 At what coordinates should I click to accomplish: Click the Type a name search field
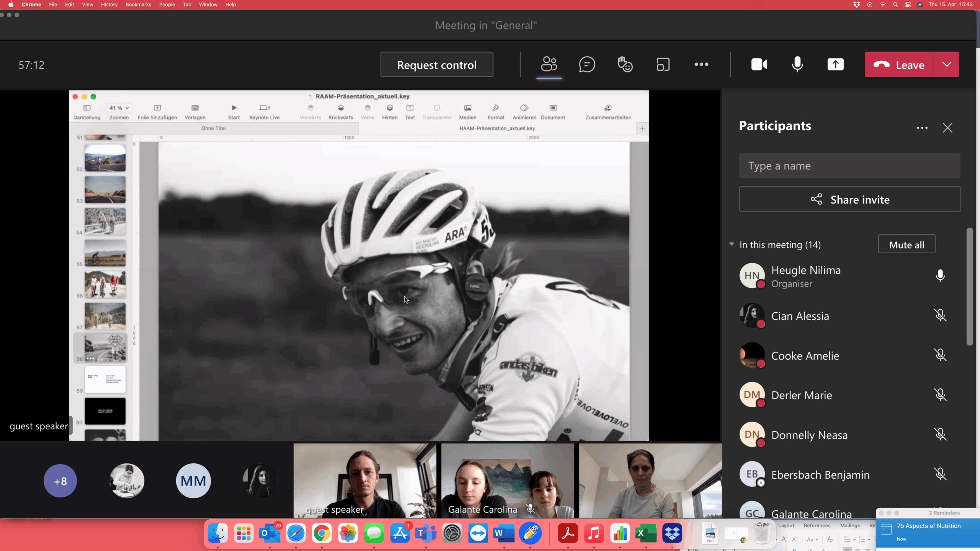(x=849, y=166)
